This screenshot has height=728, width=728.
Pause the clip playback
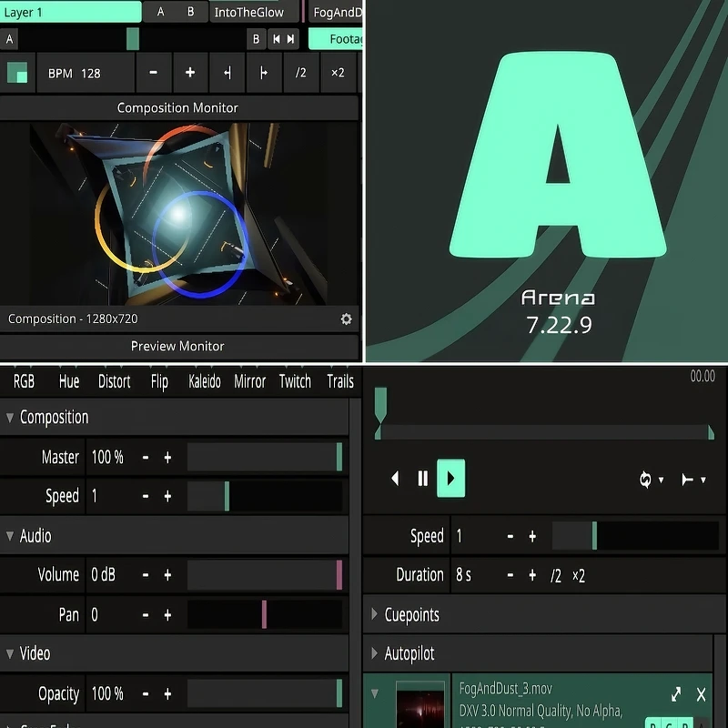click(x=422, y=479)
